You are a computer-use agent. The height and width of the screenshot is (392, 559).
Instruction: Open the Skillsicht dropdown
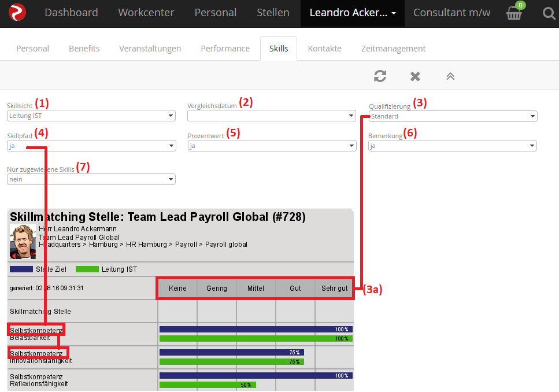(x=91, y=116)
